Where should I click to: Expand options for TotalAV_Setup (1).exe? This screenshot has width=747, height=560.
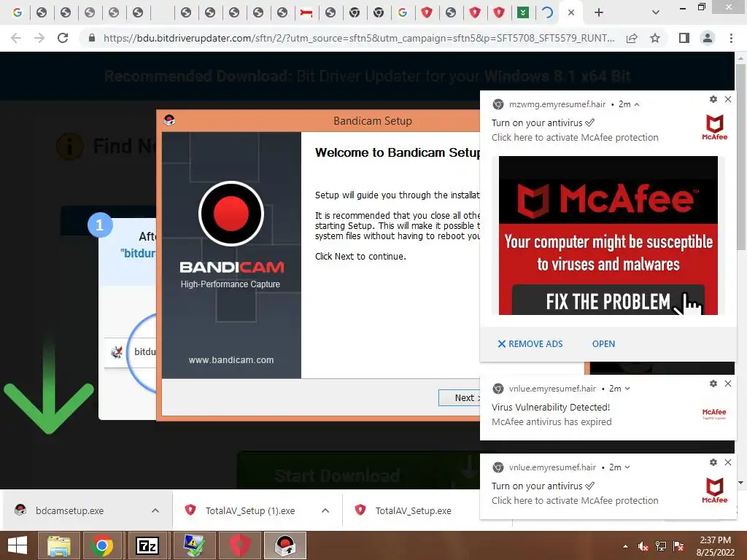point(325,510)
